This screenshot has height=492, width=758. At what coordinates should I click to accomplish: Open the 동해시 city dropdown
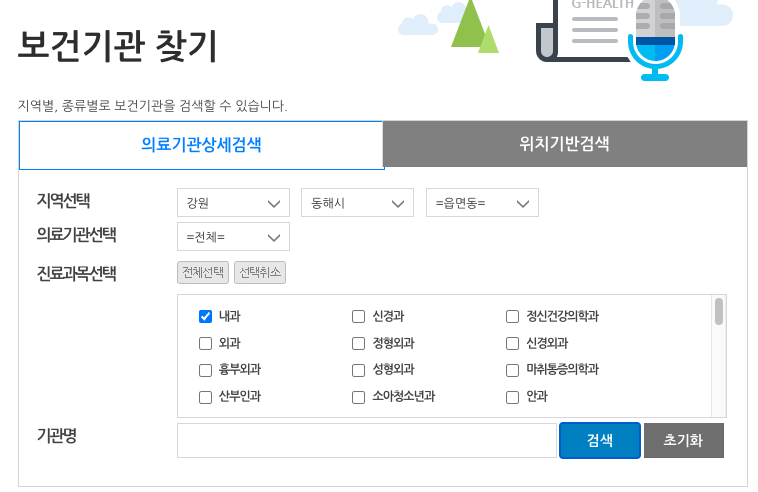coord(357,203)
